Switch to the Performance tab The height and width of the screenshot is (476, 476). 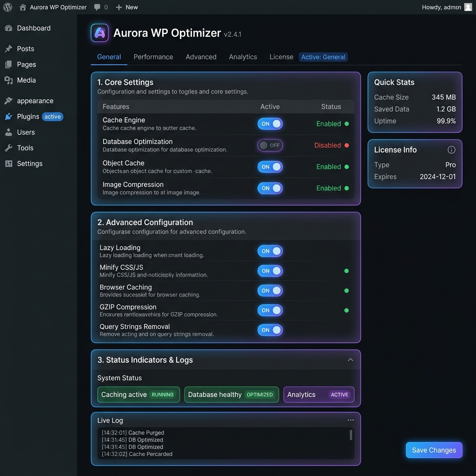click(153, 57)
